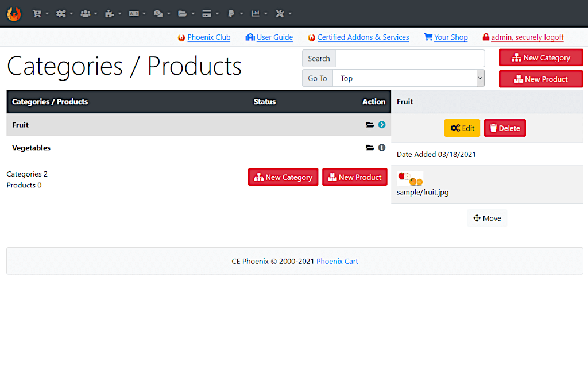The width and height of the screenshot is (588, 368).
Task: Open the Fruit category folder icon
Action: [370, 125]
